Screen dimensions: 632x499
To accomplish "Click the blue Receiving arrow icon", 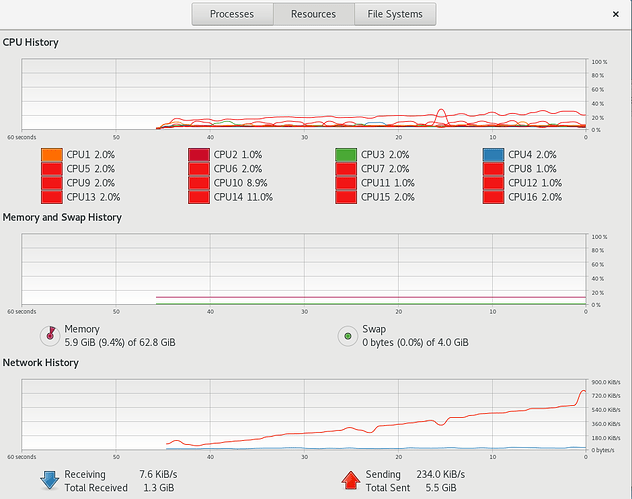I will tap(49, 480).
